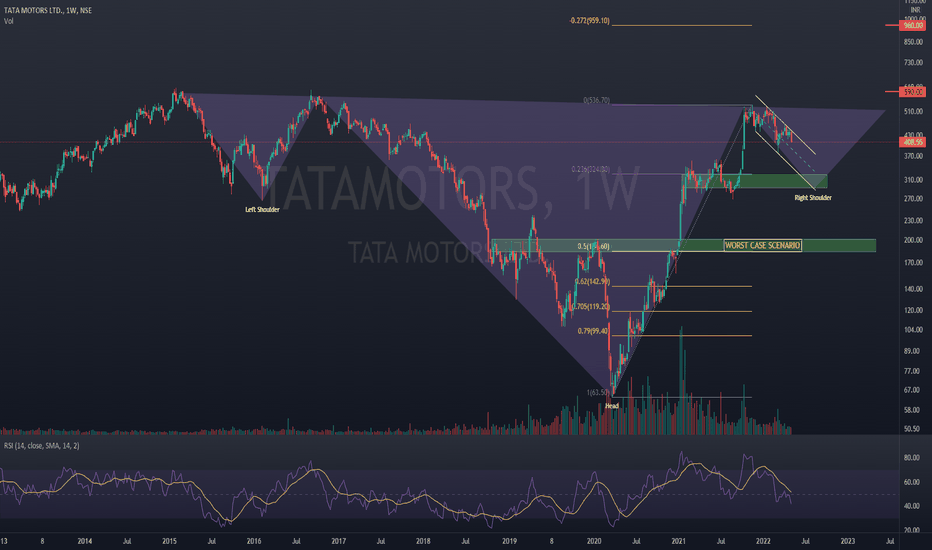Viewport: 932px width, 550px height.
Task: Click the TATA MOTORS LTD., 1W, NSE title
Action: pyautogui.click(x=48, y=11)
